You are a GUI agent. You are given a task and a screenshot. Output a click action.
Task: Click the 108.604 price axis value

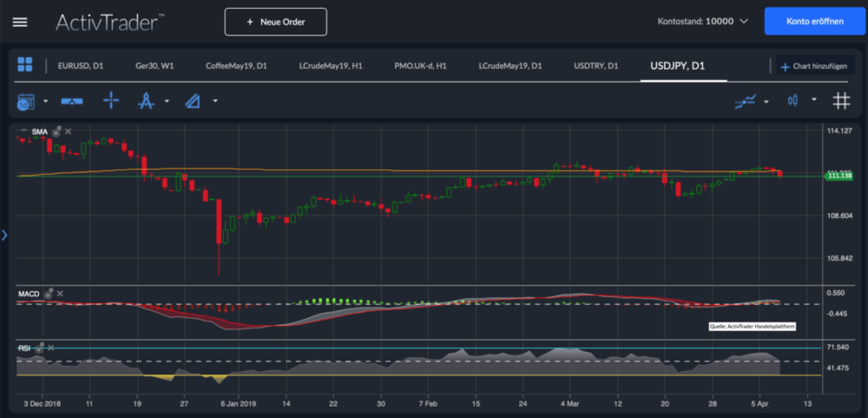(x=838, y=216)
